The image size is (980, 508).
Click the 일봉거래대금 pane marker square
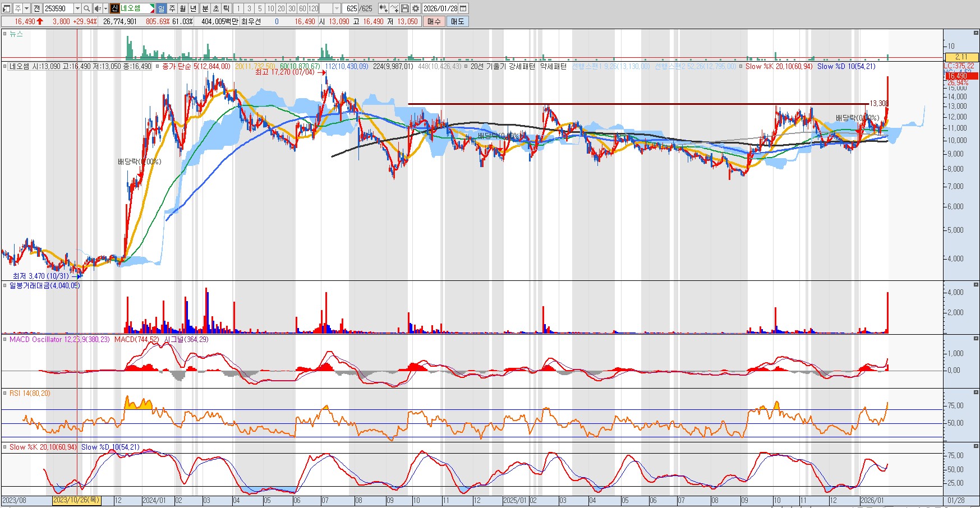5,285
